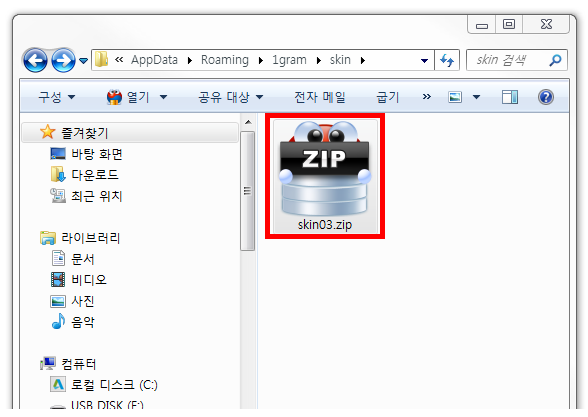Go forward with the blue Forward arrow

point(63,60)
